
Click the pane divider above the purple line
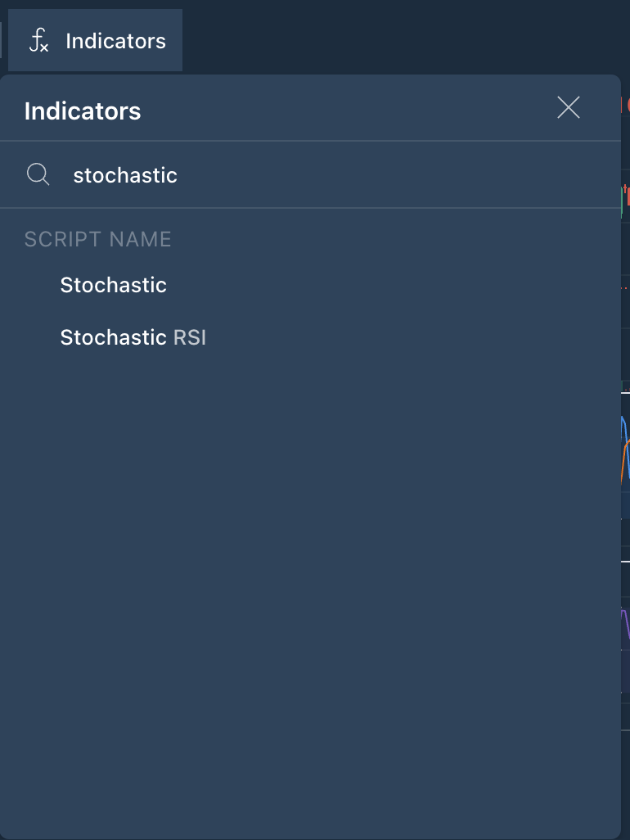pos(625,562)
